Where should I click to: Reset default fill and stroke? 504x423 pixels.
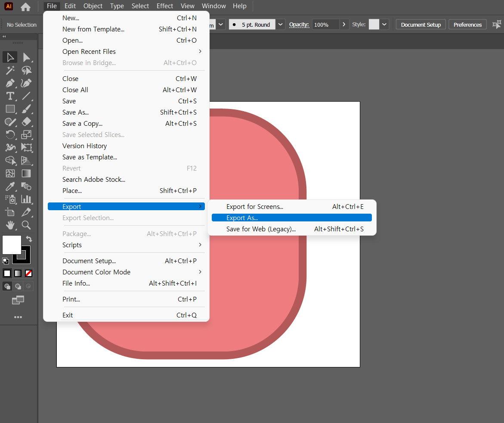pyautogui.click(x=6, y=261)
